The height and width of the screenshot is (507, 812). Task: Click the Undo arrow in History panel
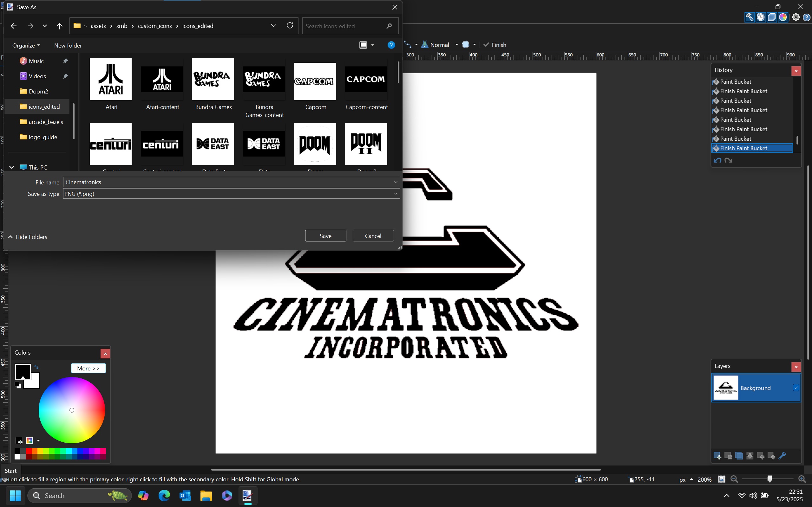[x=717, y=160]
